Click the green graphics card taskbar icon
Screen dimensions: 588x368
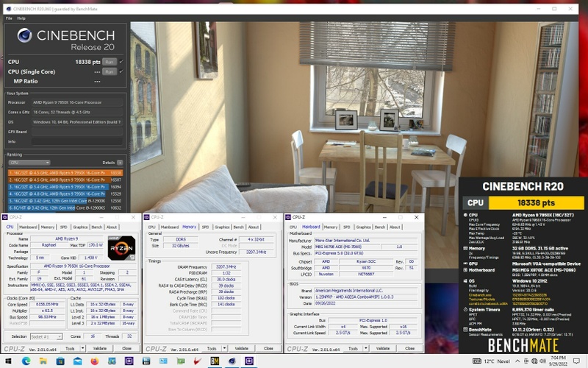tap(180, 361)
